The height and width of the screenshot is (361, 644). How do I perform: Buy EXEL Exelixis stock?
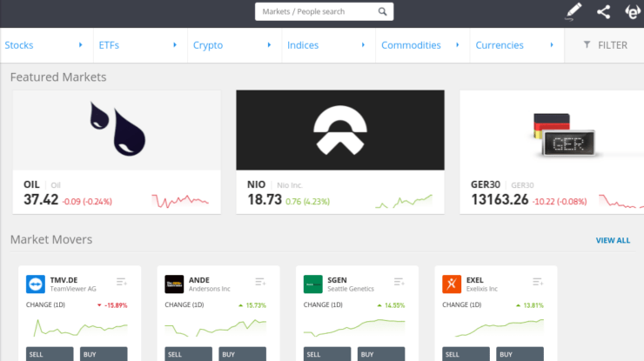[x=520, y=354]
